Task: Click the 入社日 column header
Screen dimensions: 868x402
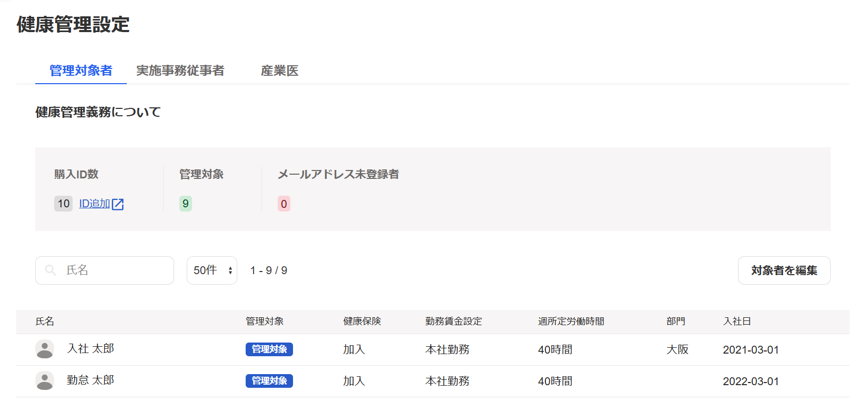Action: [737, 321]
